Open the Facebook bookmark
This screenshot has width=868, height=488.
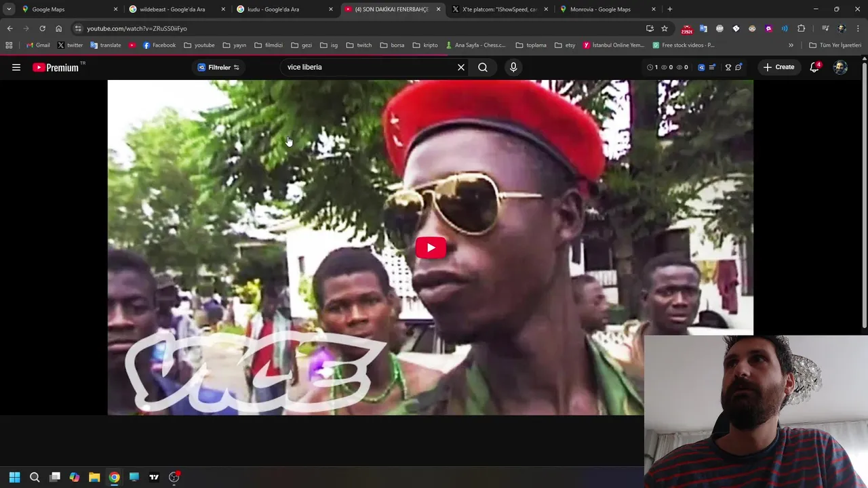click(159, 45)
